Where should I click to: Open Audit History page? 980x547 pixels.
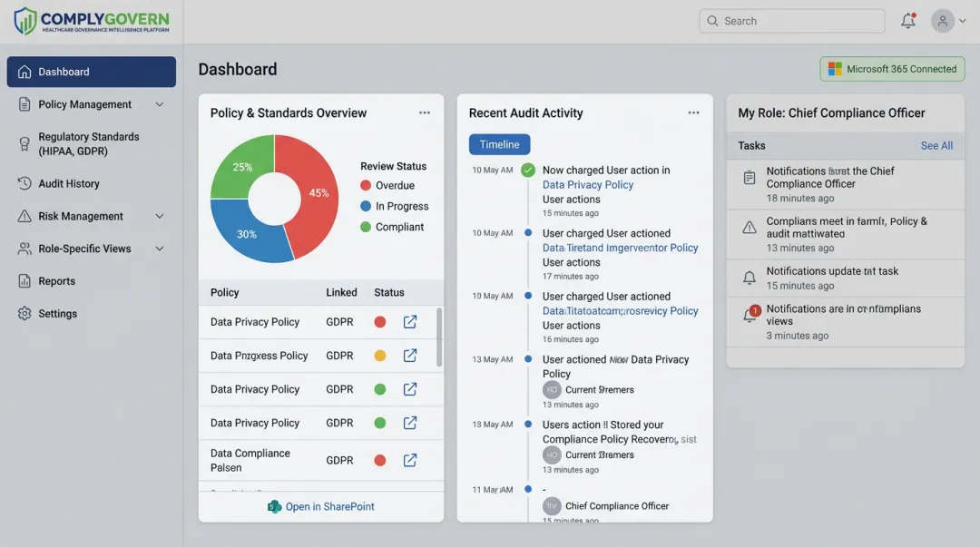click(x=92, y=183)
